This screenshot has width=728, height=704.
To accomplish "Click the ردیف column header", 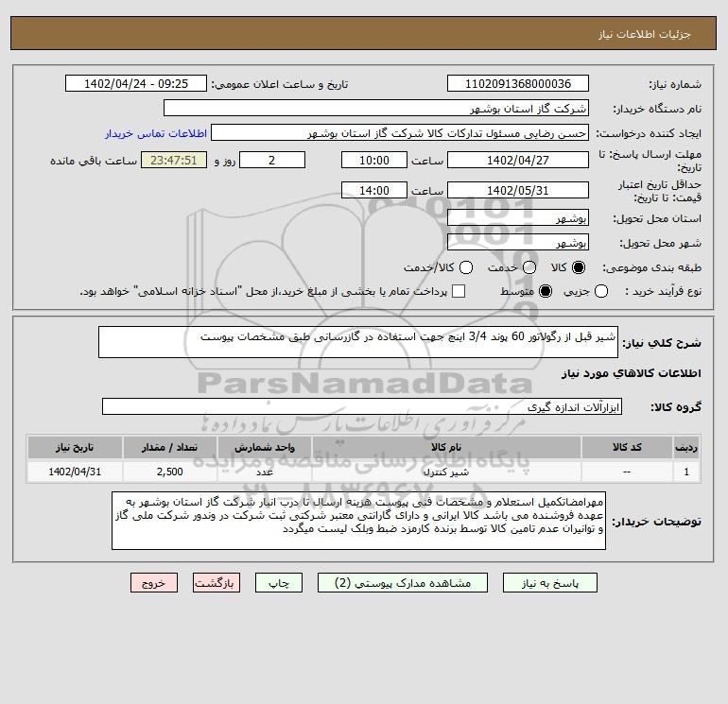I will [686, 447].
